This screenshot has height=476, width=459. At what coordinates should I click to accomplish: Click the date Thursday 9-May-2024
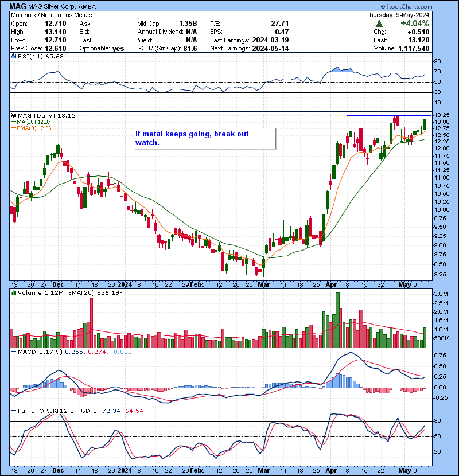pos(398,15)
